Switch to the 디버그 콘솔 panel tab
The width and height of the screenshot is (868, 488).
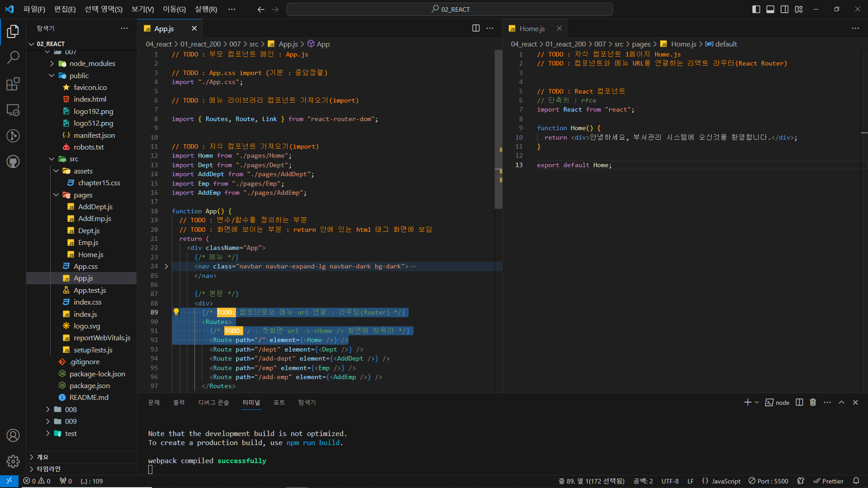(213, 403)
